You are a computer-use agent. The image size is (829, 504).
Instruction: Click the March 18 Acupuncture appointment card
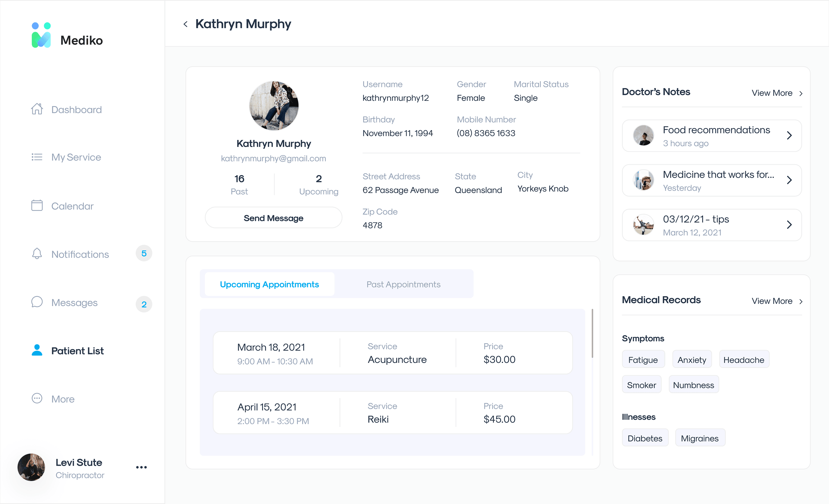[392, 353]
